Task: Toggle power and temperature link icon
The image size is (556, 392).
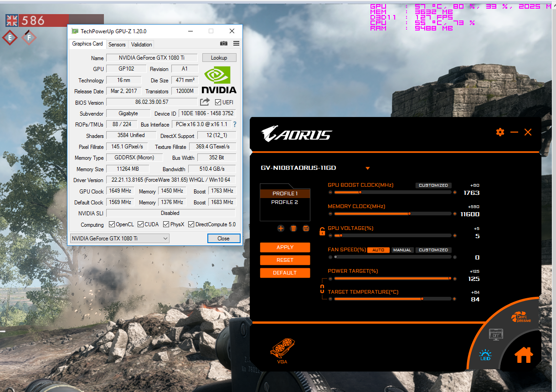Action: tap(322, 289)
